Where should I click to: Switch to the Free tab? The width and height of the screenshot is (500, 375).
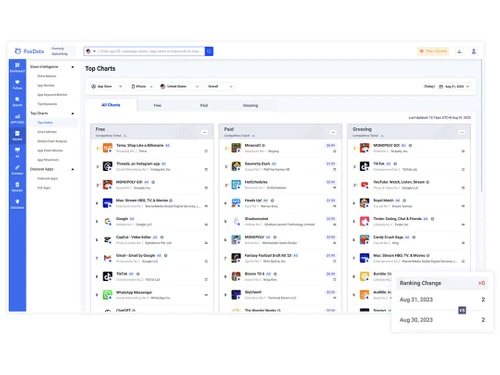coord(157,105)
